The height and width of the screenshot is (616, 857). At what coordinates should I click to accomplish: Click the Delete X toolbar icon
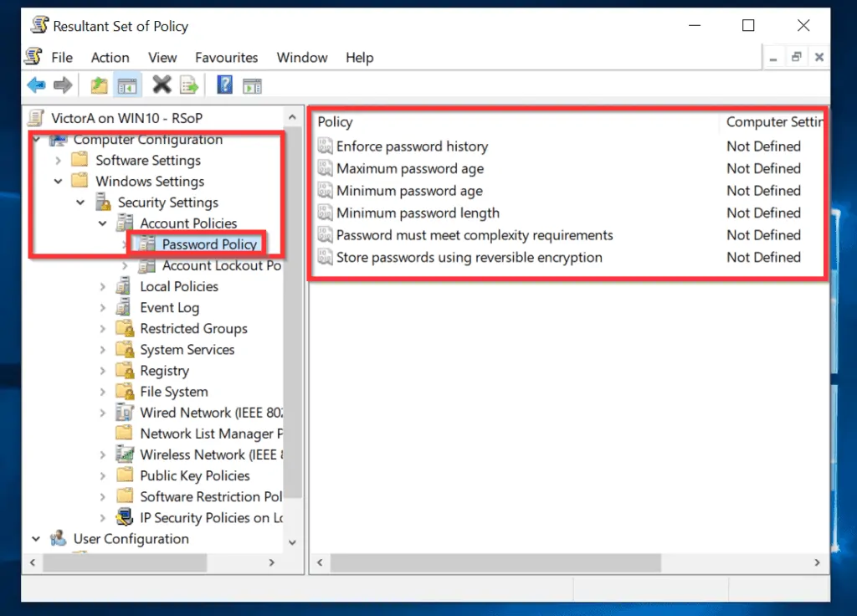point(162,85)
